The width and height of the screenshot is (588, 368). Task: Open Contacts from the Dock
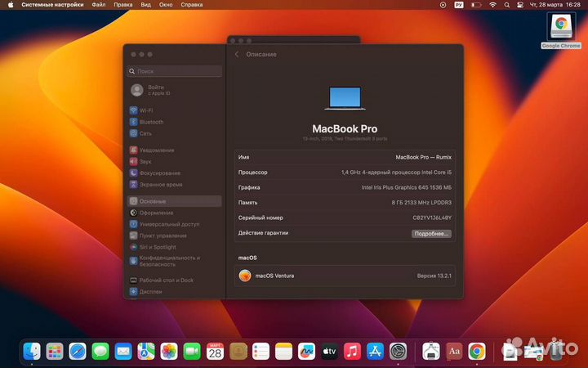point(238,352)
